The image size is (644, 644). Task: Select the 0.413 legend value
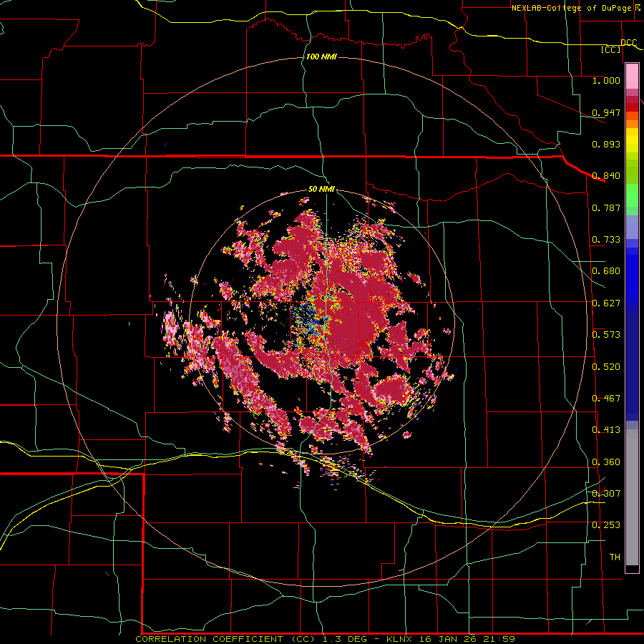606,430
